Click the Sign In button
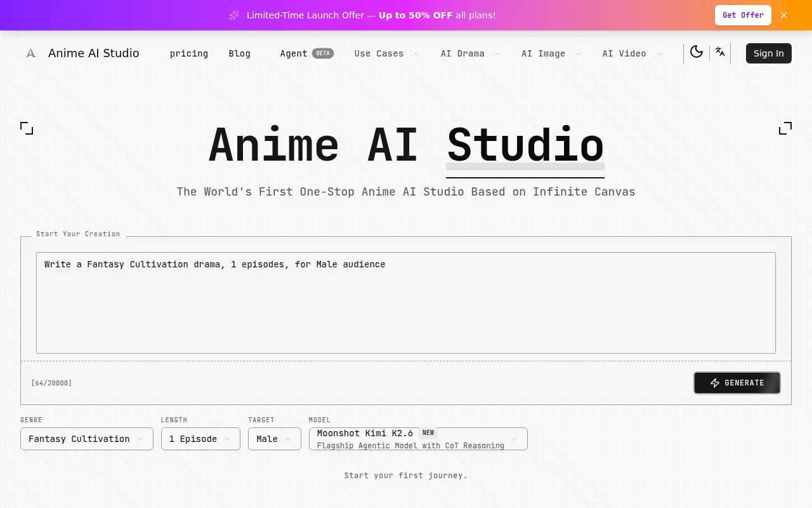Image resolution: width=812 pixels, height=508 pixels. coord(769,53)
